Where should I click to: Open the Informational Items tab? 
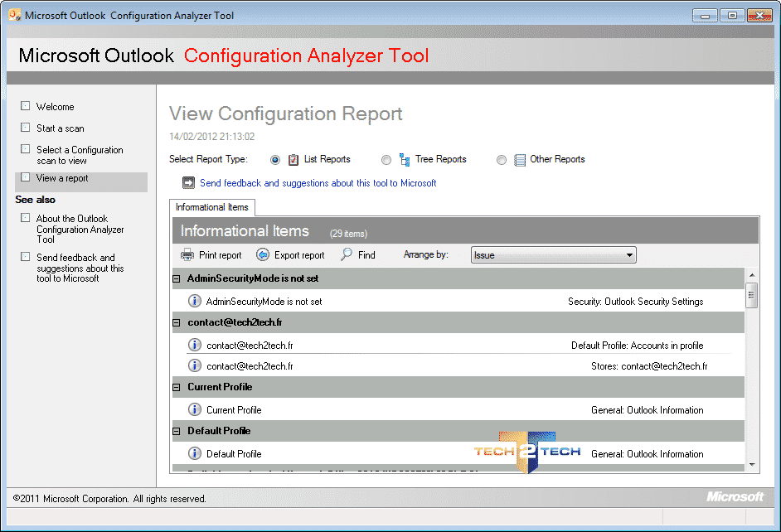click(x=212, y=207)
